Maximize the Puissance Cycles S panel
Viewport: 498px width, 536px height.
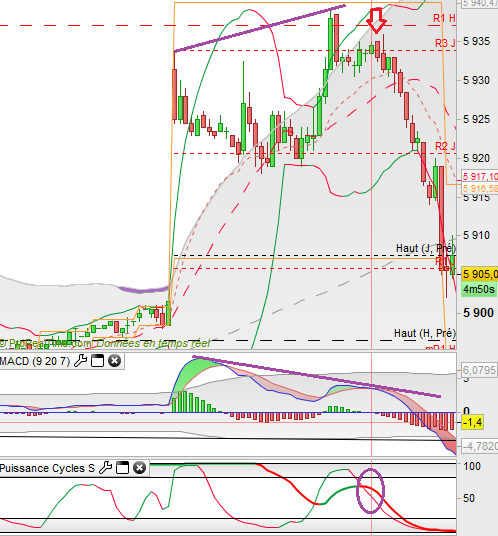[x=122, y=468]
